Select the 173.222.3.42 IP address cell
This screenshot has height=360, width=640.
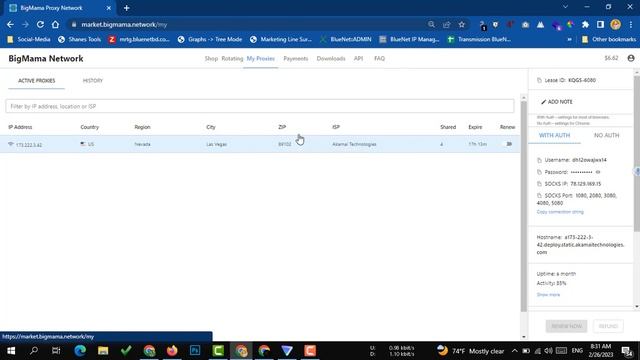pos(29,145)
